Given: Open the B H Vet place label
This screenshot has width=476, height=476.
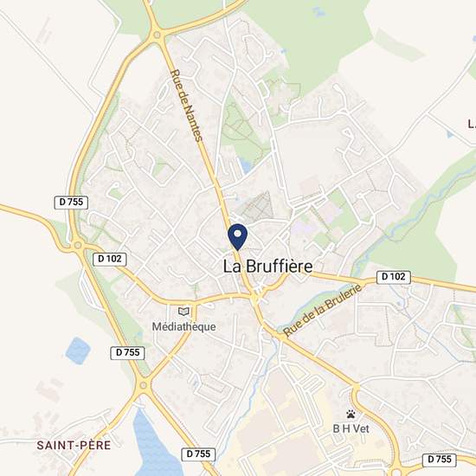Looking at the screenshot, I should (x=351, y=429).
